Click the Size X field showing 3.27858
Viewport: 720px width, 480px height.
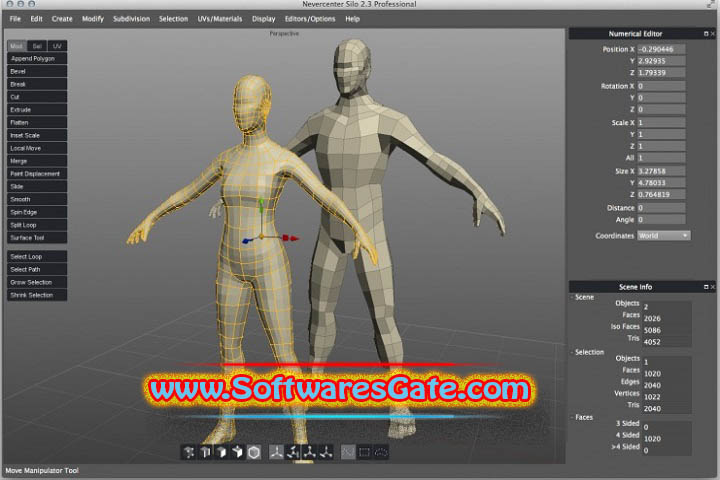(661, 171)
